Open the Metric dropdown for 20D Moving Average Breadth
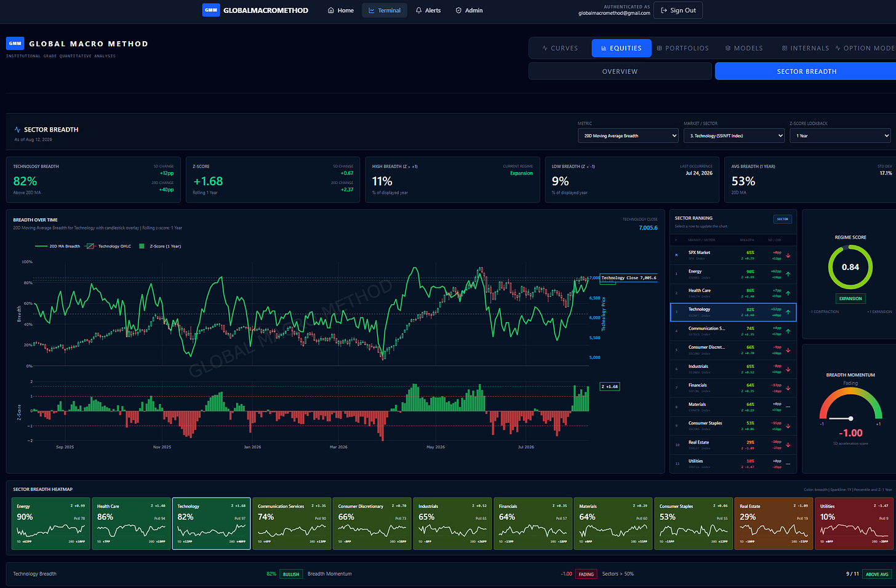This screenshot has width=896, height=588. click(628, 135)
